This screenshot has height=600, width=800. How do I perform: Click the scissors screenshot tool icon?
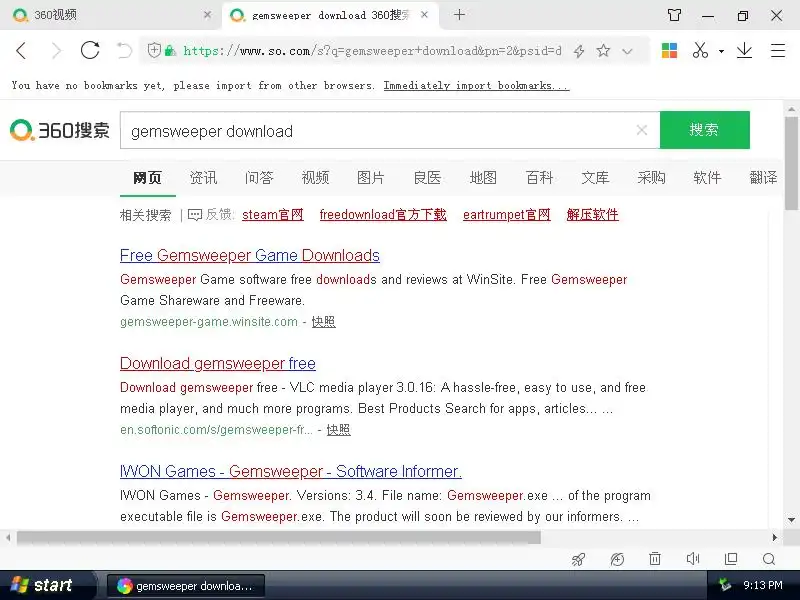pyautogui.click(x=700, y=50)
